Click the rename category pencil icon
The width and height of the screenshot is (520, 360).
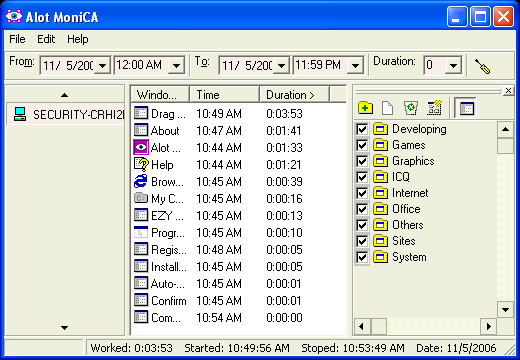coord(435,108)
